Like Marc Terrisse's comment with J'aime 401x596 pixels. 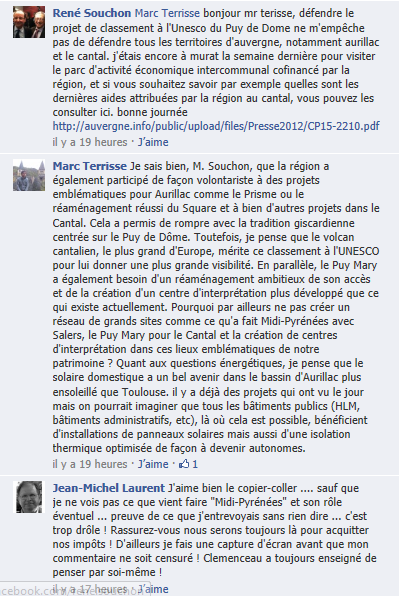[x=153, y=464]
